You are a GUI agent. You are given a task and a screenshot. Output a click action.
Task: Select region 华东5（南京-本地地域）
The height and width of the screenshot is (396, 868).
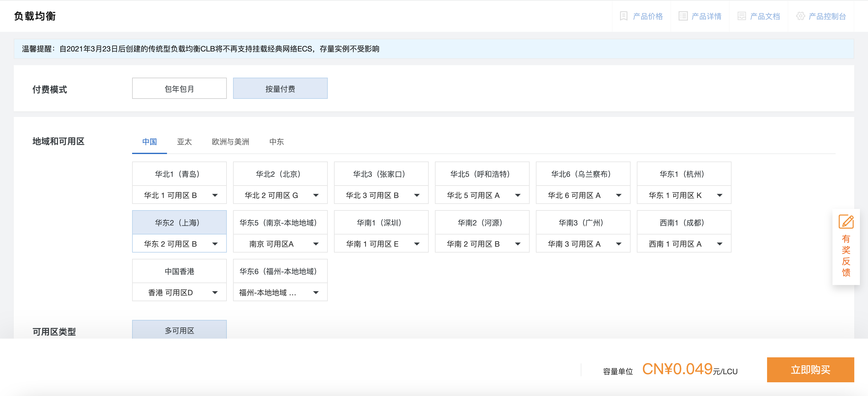pyautogui.click(x=280, y=222)
